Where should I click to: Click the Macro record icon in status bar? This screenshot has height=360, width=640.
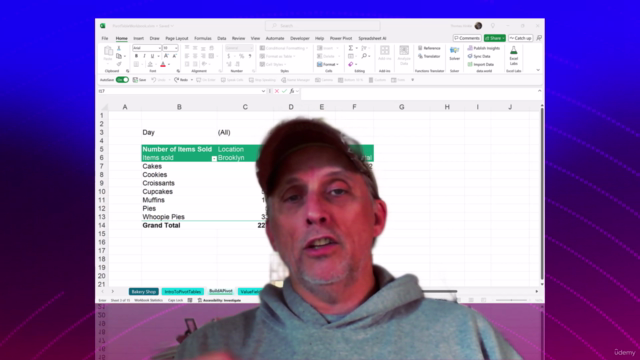pyautogui.click(x=190, y=300)
